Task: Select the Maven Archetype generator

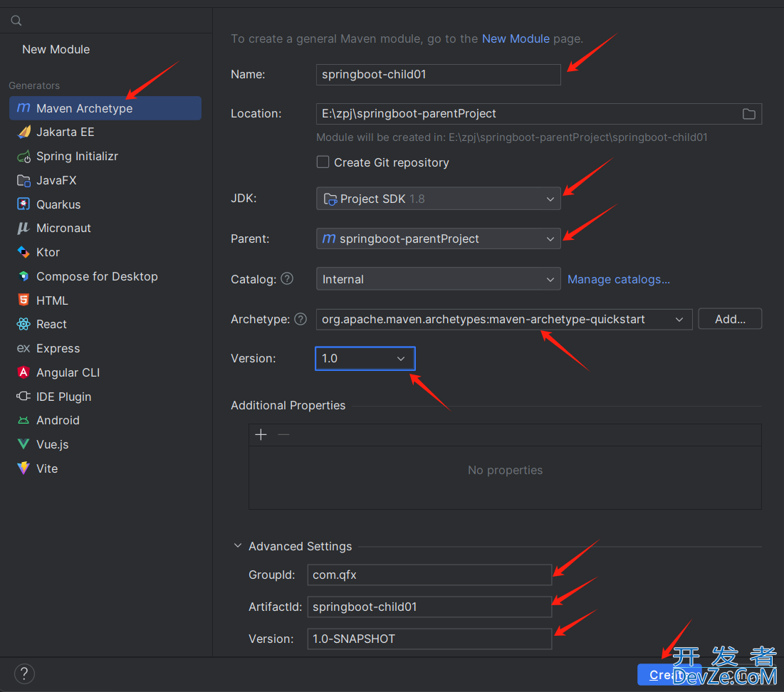Action: (105, 108)
